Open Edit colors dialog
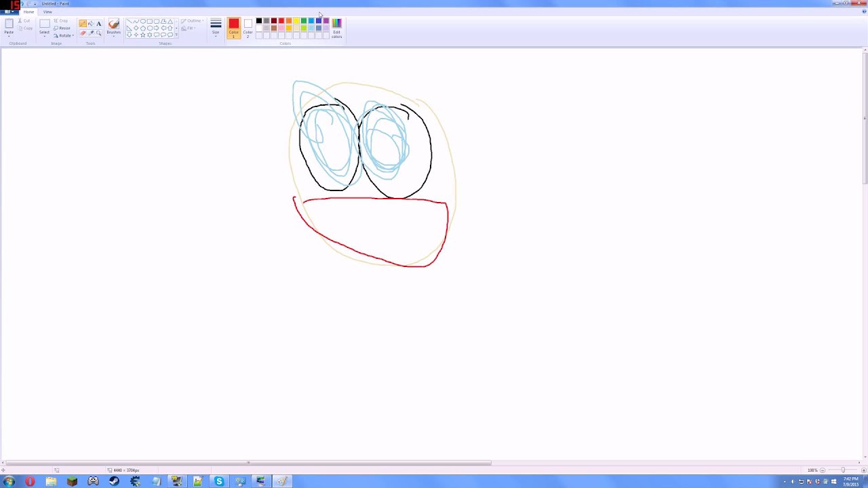This screenshot has height=488, width=868. tap(336, 28)
